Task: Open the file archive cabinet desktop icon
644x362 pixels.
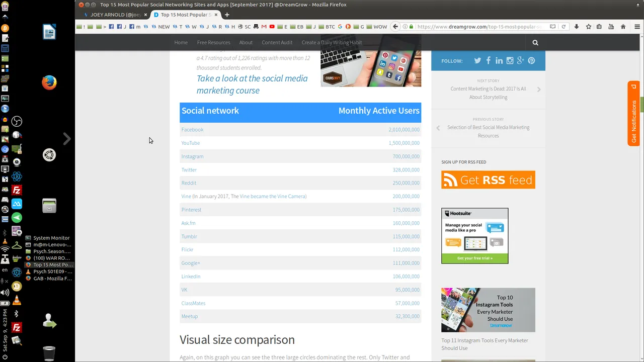Action: tap(49, 206)
